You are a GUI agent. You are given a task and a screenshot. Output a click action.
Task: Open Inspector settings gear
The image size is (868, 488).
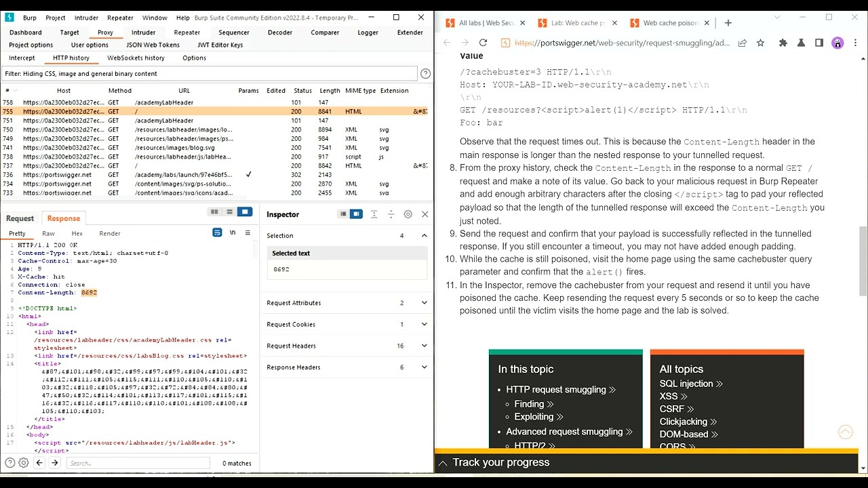[408, 214]
